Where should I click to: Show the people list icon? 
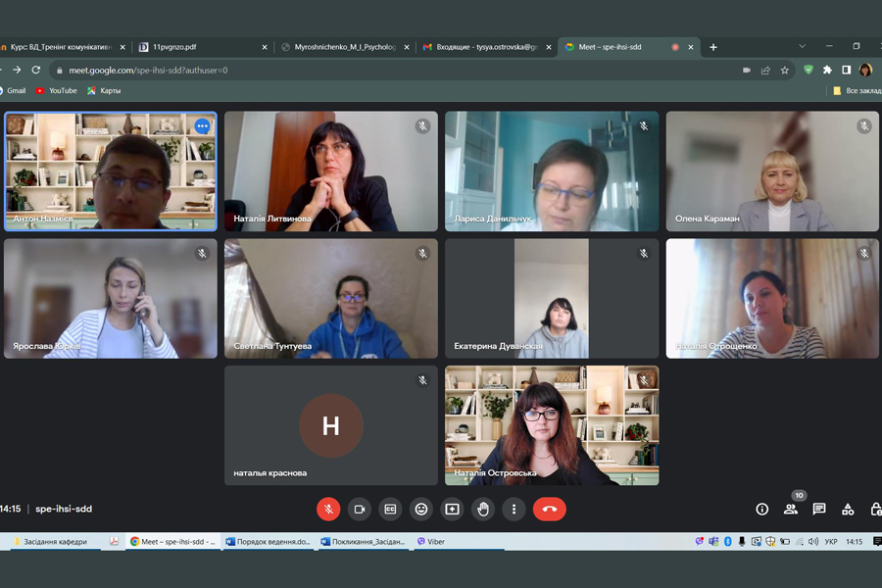pyautogui.click(x=791, y=510)
